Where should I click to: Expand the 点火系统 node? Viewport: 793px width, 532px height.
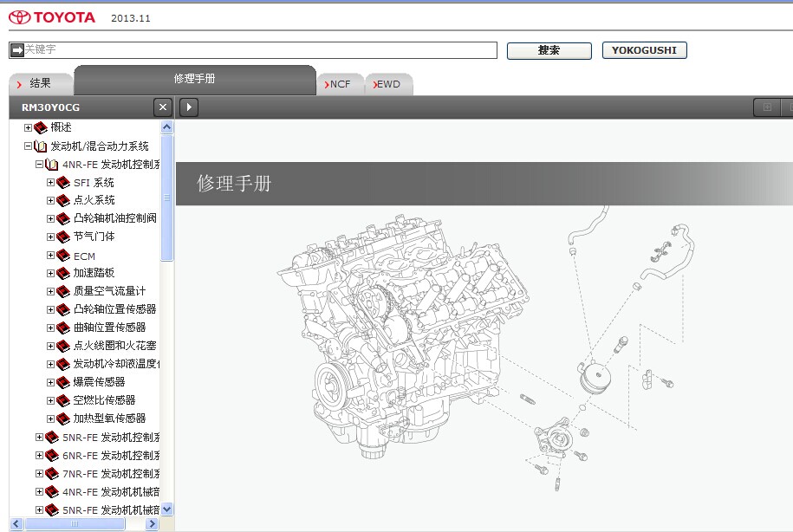(50, 201)
